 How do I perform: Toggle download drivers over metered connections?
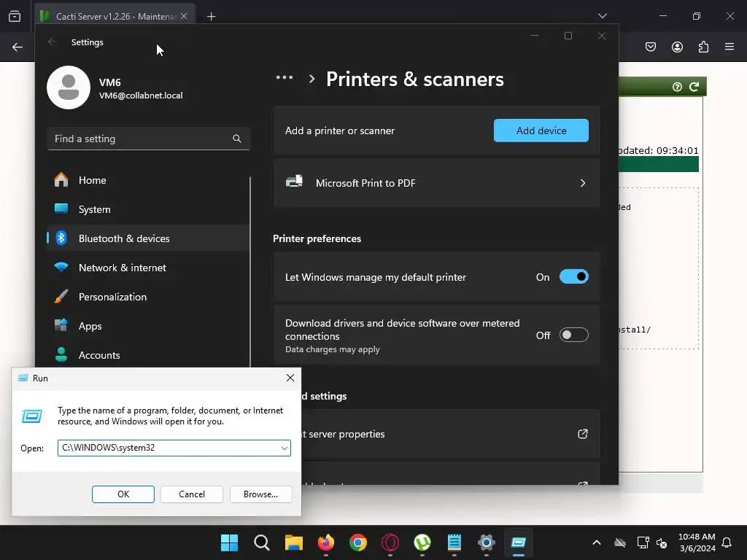(573, 335)
